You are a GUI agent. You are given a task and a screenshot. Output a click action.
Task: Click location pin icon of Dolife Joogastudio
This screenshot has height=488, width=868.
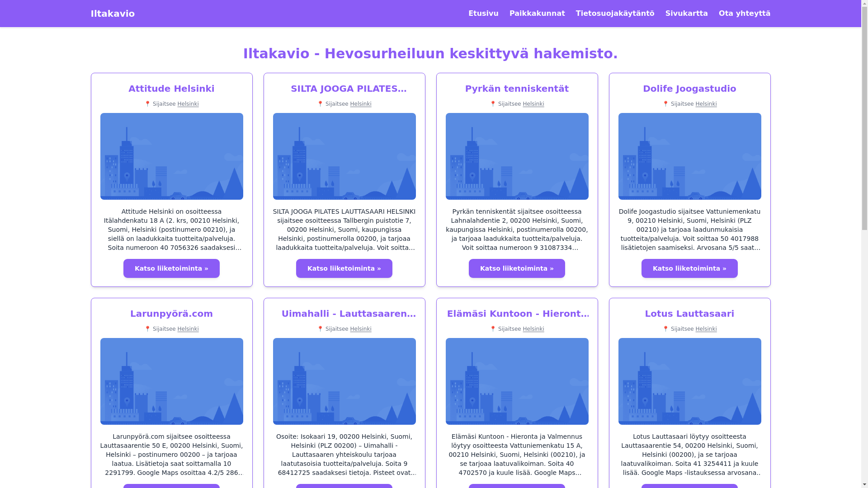pos(665,104)
